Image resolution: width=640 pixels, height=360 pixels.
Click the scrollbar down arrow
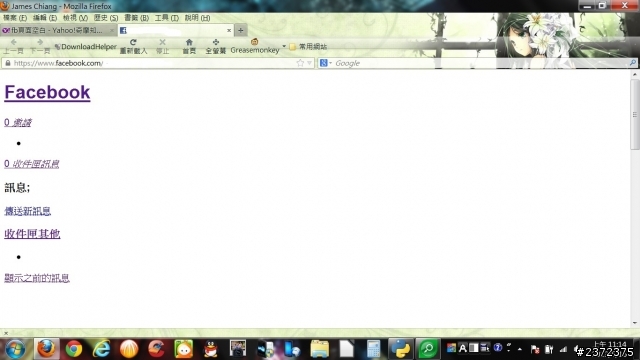pos(635,323)
